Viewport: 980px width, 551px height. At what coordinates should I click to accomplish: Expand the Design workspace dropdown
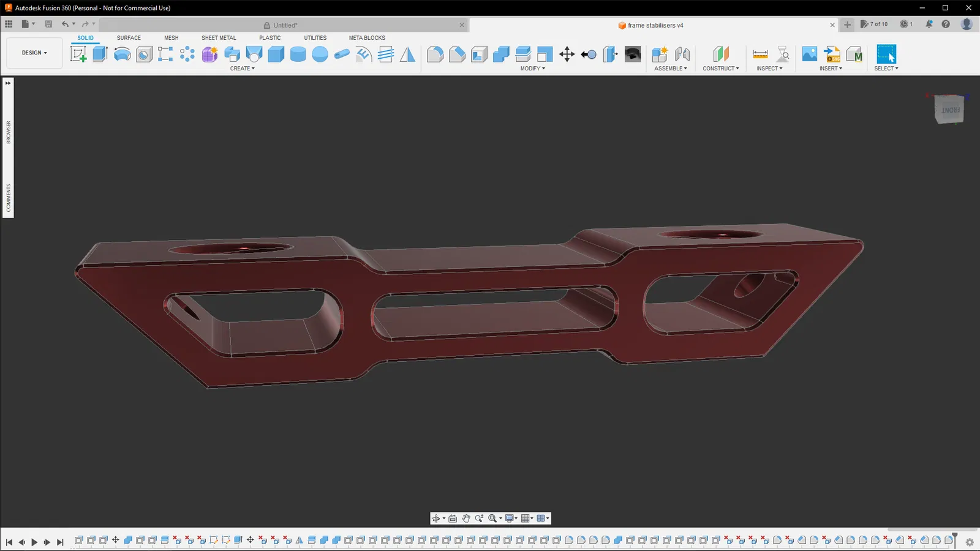coord(34,53)
